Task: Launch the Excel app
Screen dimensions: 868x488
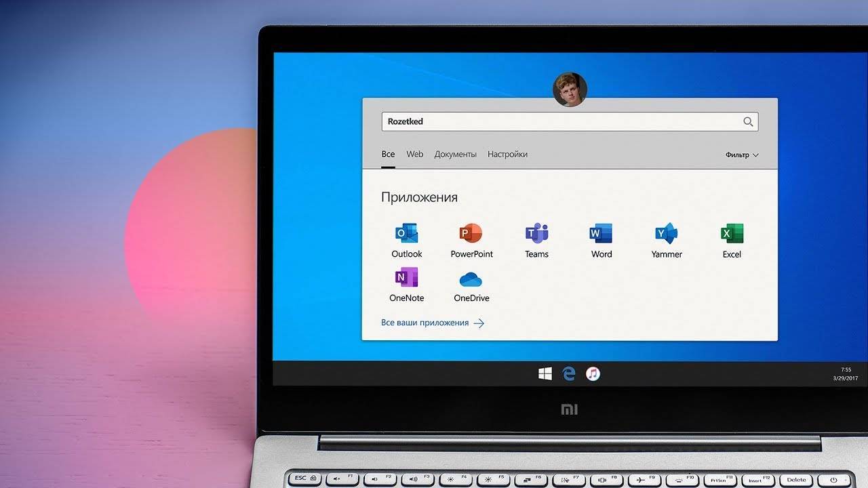Action: (x=732, y=241)
